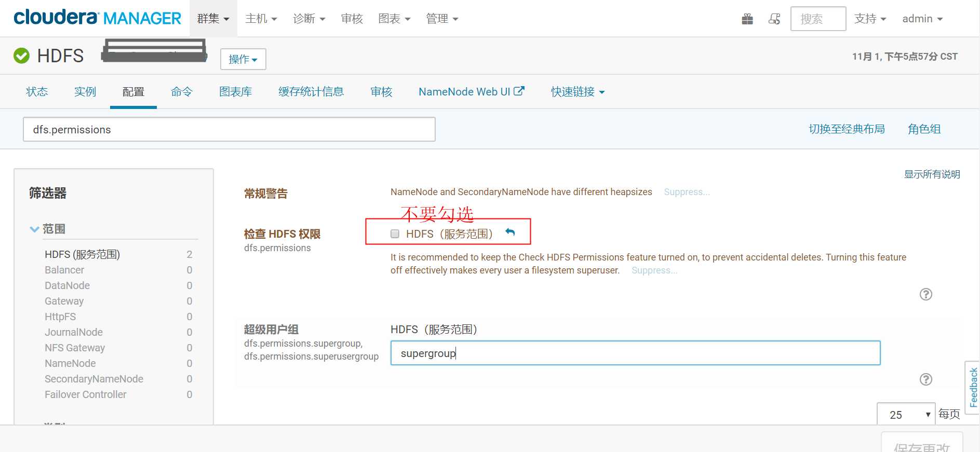
Task: Click the Feedback side tab
Action: (973, 388)
